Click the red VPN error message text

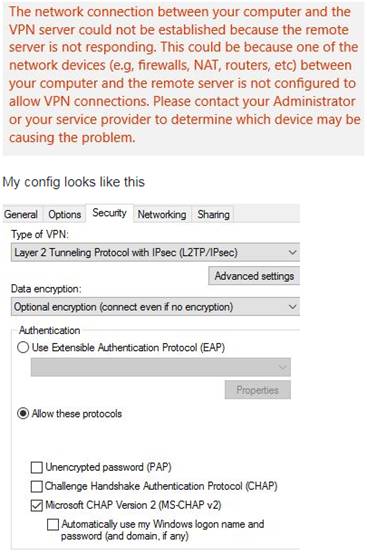184,75
